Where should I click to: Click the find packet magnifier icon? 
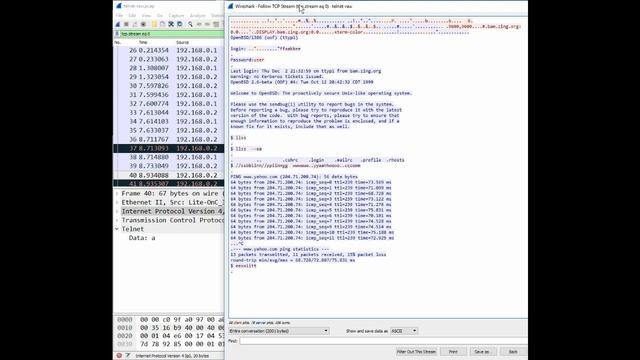pos(190,24)
